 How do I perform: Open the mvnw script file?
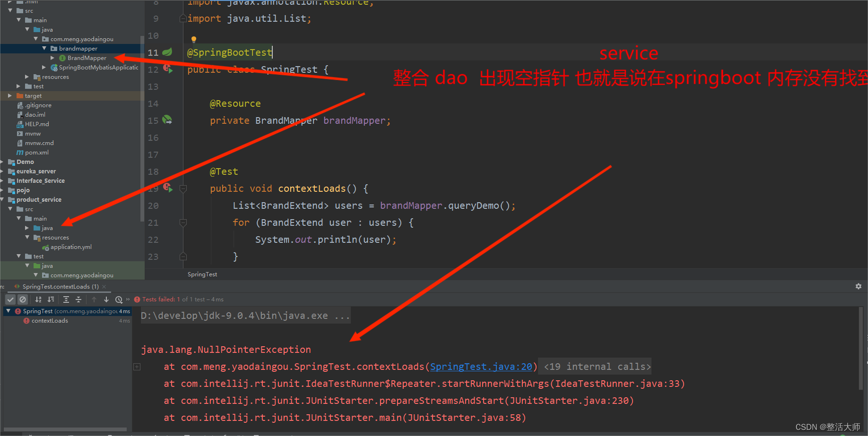point(33,134)
